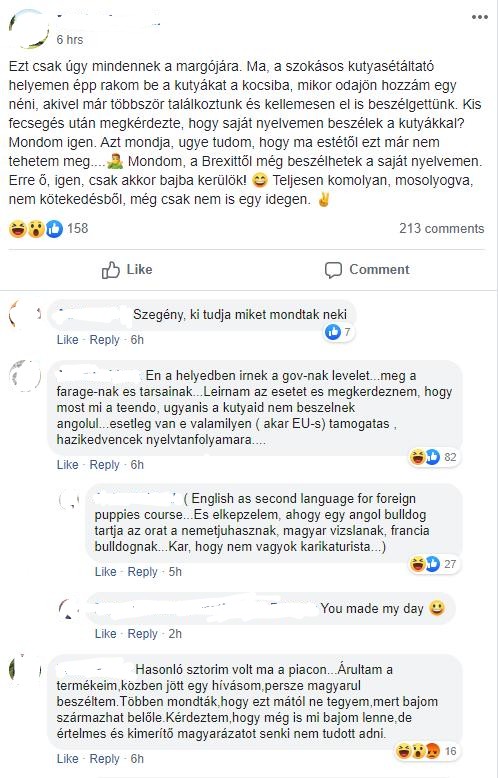The width and height of the screenshot is (498, 778).
Task: Like the 'You made my day' reply
Action: click(106, 634)
